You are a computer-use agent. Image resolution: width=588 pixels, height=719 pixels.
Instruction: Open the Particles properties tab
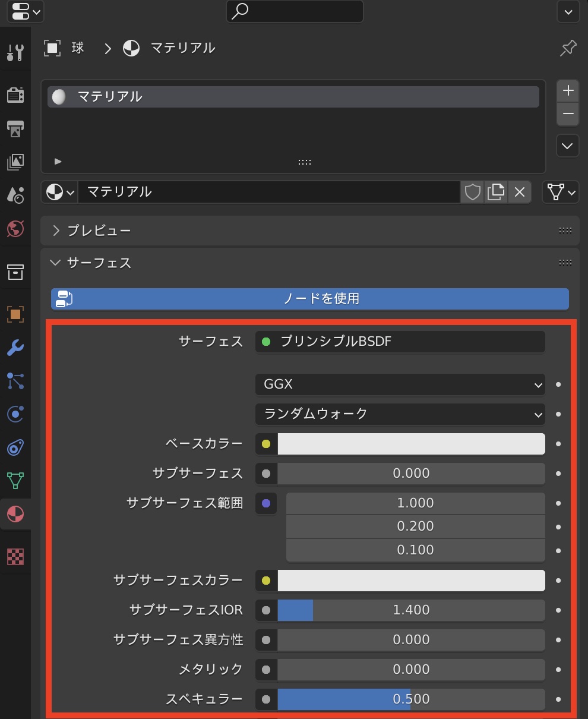tap(15, 381)
